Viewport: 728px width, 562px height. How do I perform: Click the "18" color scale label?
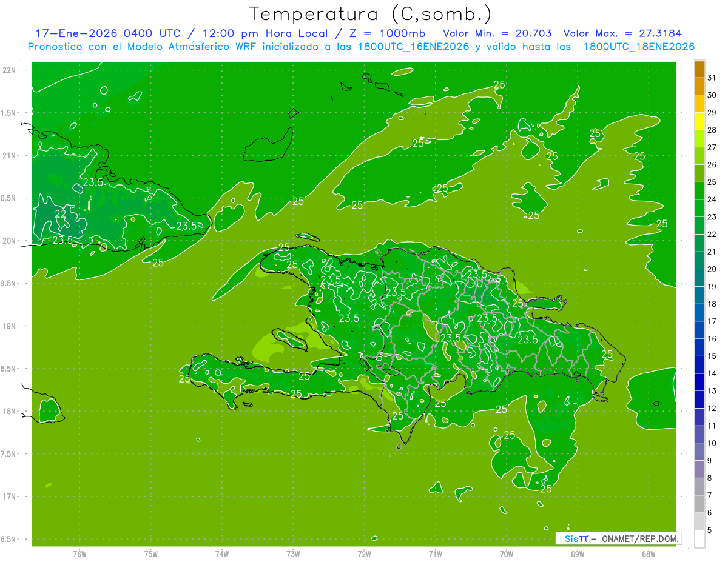point(712,304)
